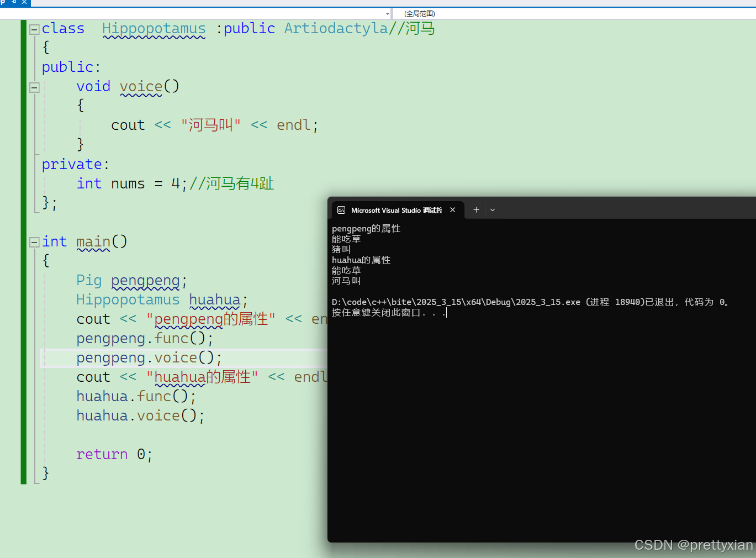Screen dimensions: 756x558
Task: Click the pin icon on the editor tab
Action: tap(14, 2)
